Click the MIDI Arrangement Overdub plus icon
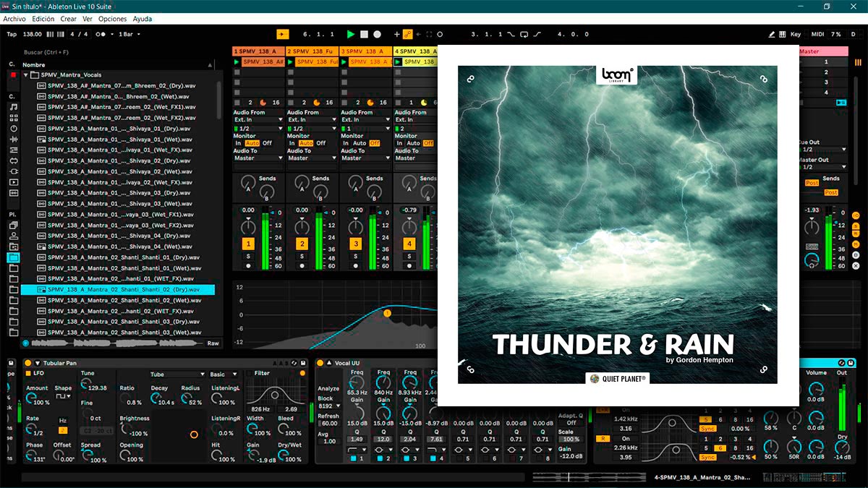Screen dimensions: 868x488 (x=396, y=34)
